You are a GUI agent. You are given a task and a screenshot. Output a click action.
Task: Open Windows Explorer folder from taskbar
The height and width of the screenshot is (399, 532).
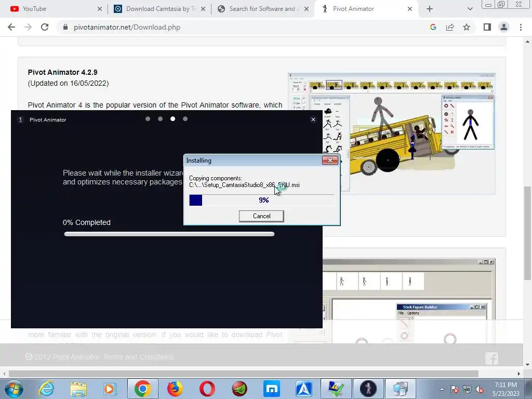(78, 389)
